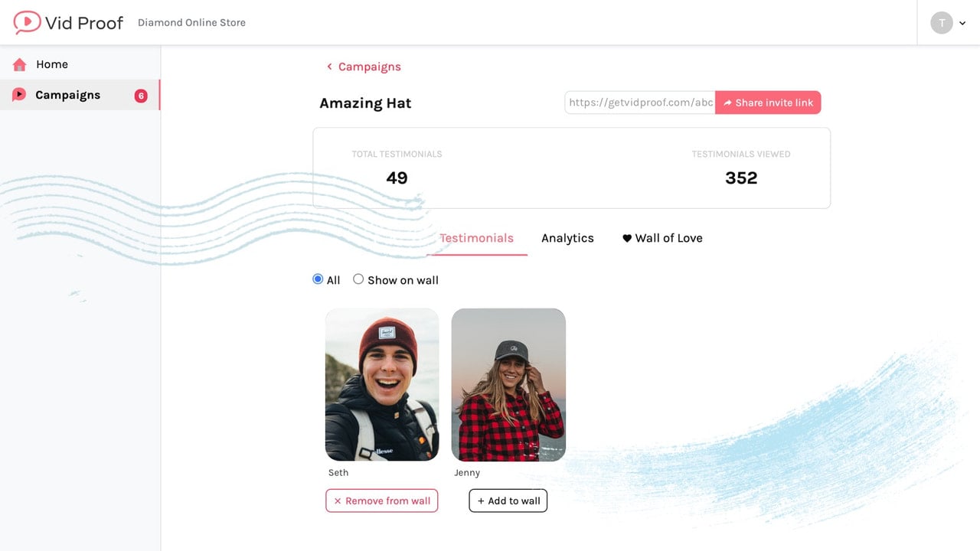
Task: Select the Show on wall radio option
Action: (x=358, y=279)
